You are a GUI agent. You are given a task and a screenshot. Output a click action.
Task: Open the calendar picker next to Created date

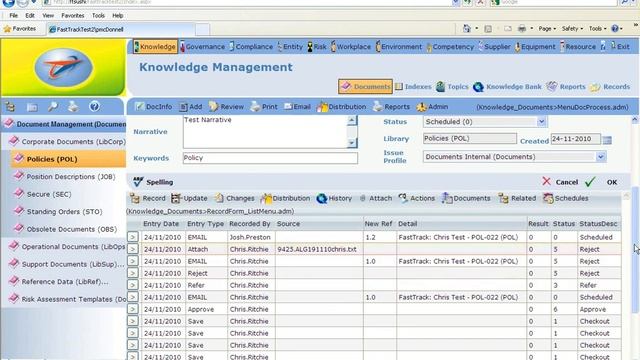tap(607, 140)
